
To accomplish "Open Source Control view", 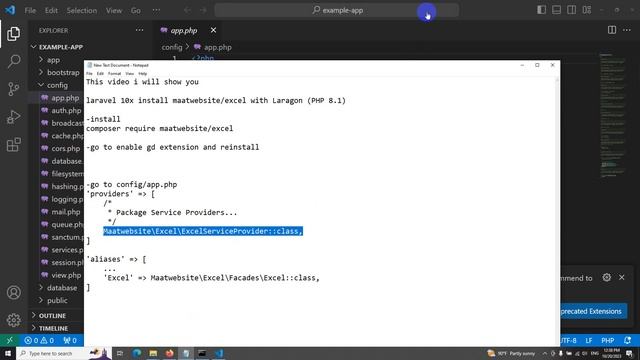I will [13, 89].
